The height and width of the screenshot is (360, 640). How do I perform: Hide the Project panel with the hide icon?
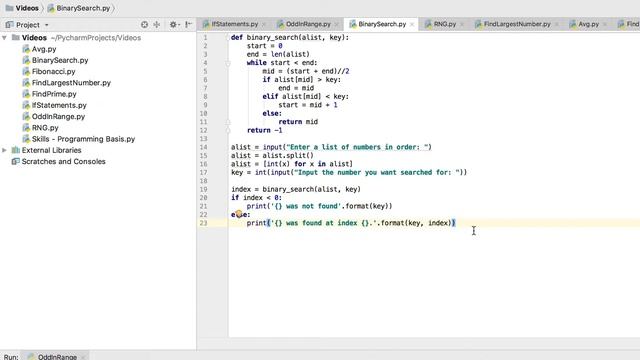(188, 25)
